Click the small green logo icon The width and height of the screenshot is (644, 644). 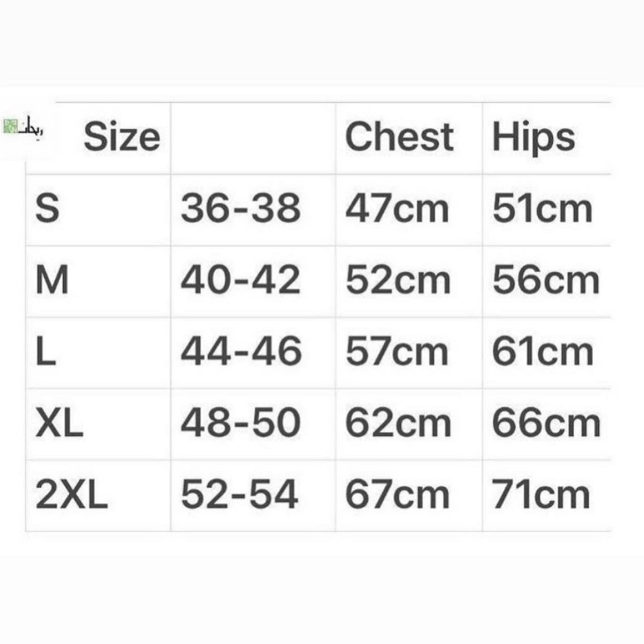click(9, 127)
